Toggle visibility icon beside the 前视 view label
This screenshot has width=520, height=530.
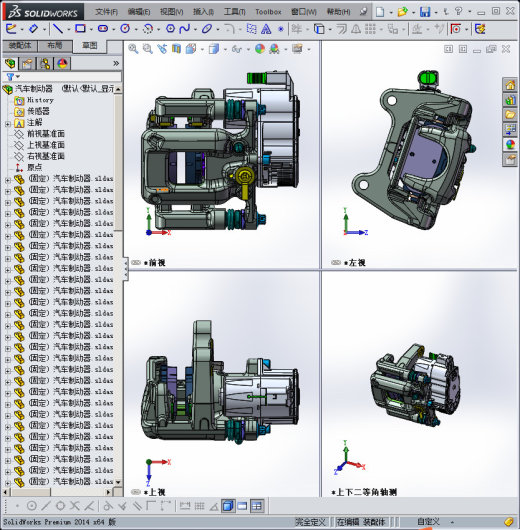(x=136, y=263)
